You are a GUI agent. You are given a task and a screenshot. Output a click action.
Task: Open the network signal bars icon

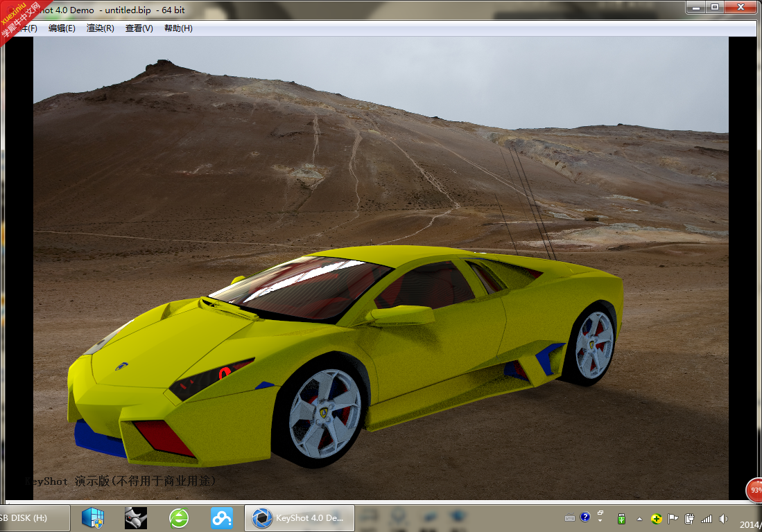pyautogui.click(x=707, y=519)
